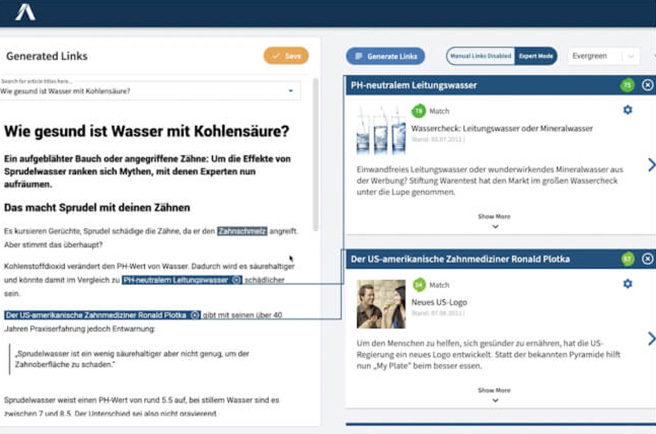The width and height of the screenshot is (656, 434).
Task: Click target icon beside Ronald Plotka text
Action: (x=195, y=315)
